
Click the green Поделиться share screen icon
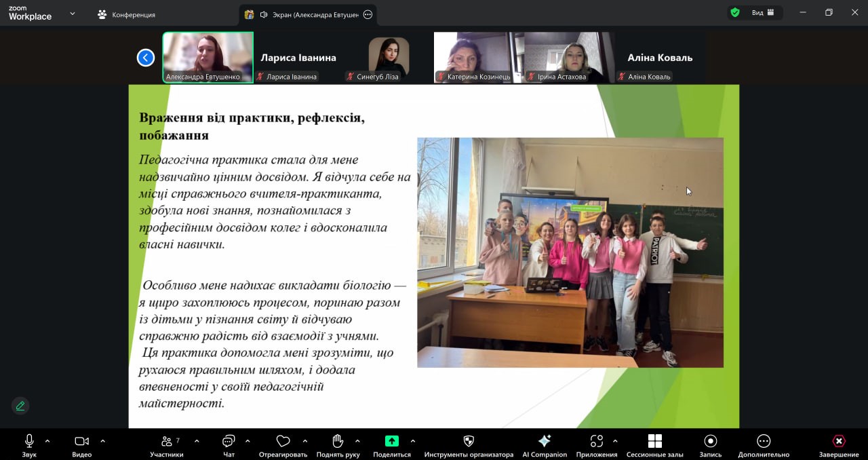tap(392, 441)
